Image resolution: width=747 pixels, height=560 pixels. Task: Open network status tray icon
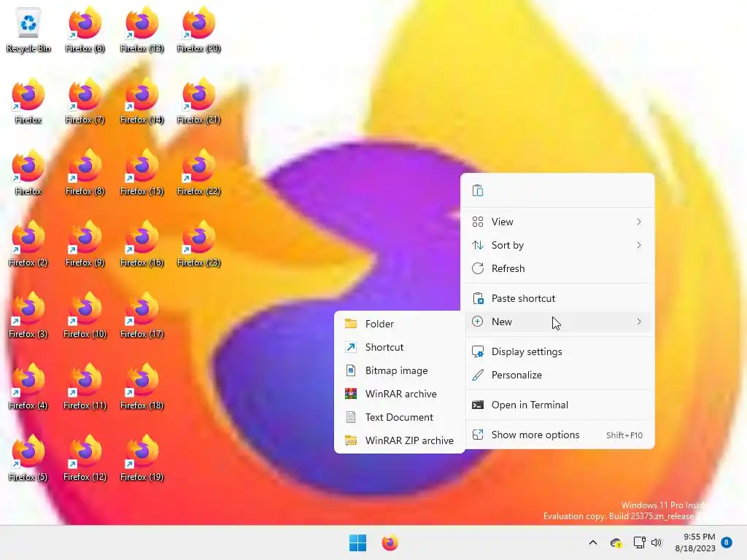(639, 542)
